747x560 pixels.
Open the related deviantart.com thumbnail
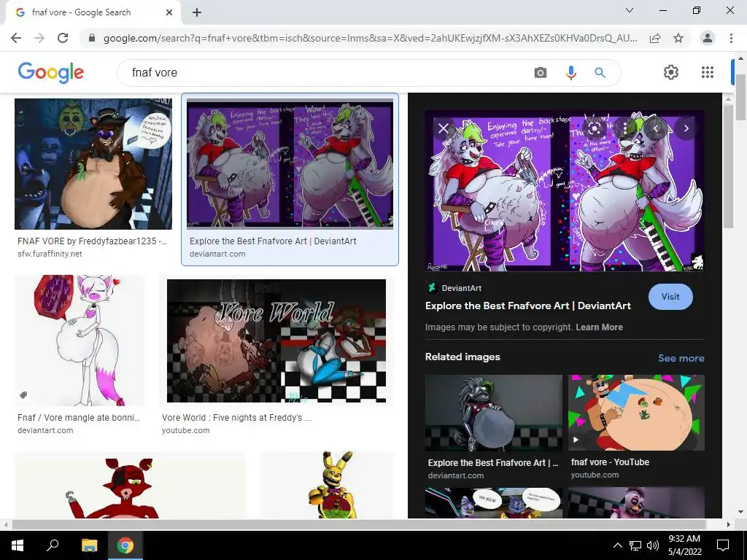tap(494, 413)
